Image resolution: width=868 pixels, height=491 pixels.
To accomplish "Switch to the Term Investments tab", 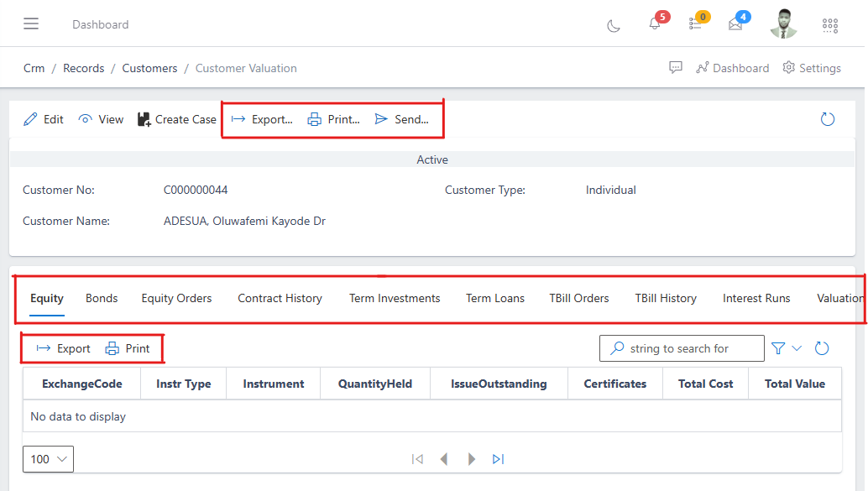I will pos(395,298).
